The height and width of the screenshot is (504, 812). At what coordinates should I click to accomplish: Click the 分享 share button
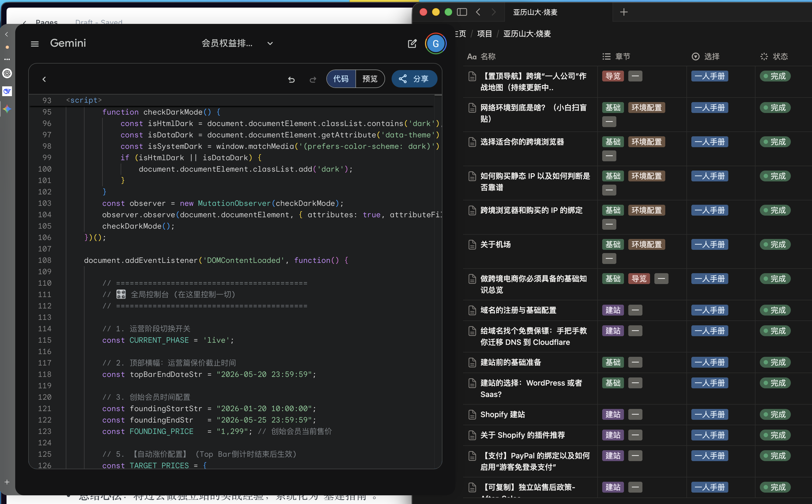pyautogui.click(x=414, y=79)
